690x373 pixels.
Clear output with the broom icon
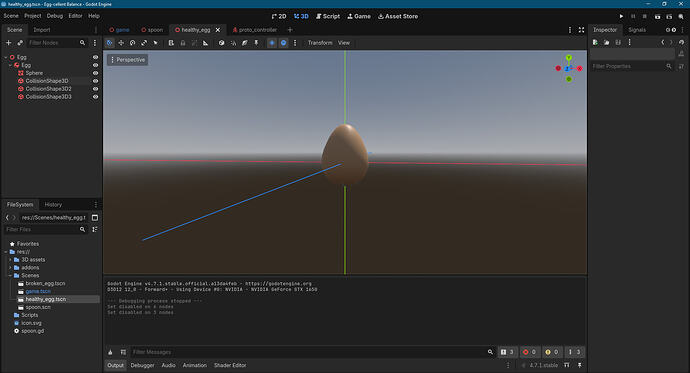pos(110,352)
